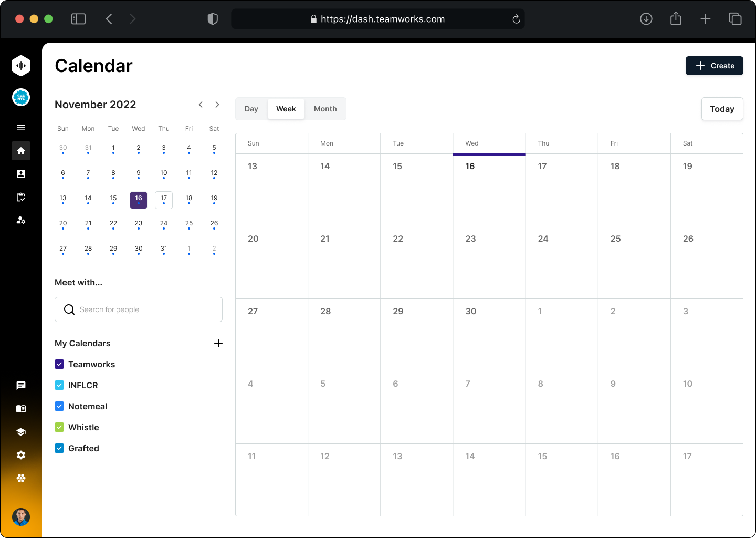
Task: Open the Contacts icon in sidebar
Action: pos(21,174)
